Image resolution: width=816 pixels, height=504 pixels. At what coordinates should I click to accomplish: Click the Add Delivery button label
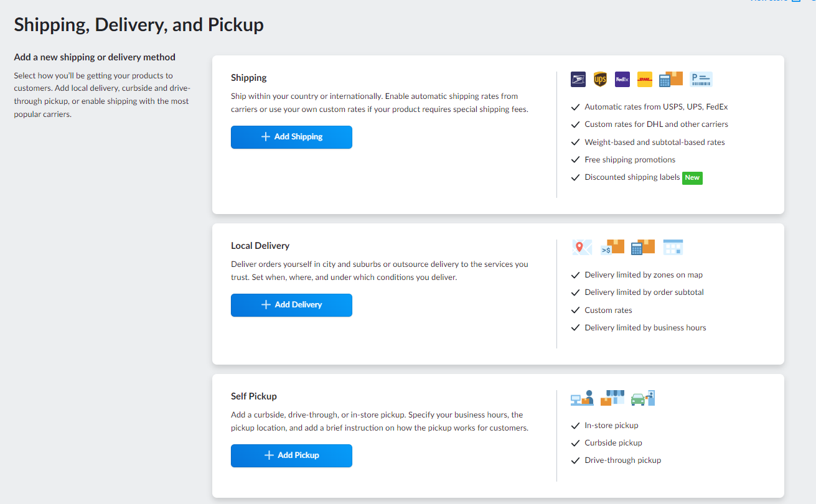click(298, 305)
